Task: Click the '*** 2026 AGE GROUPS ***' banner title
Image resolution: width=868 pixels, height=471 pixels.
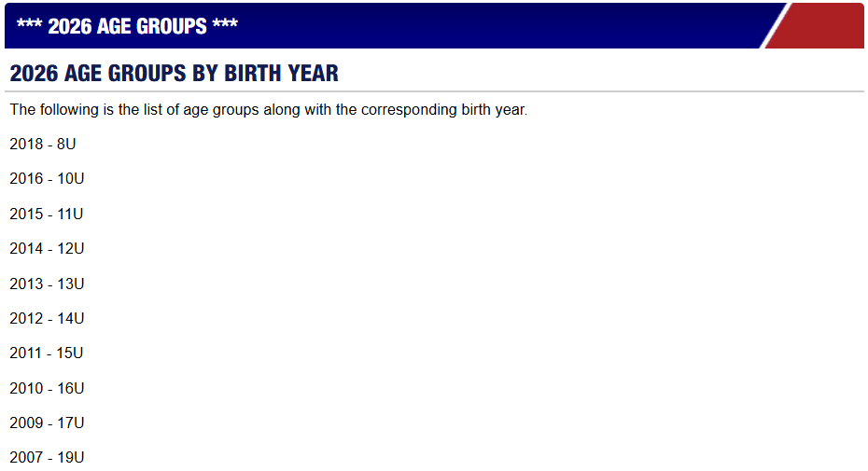Action: (x=127, y=26)
